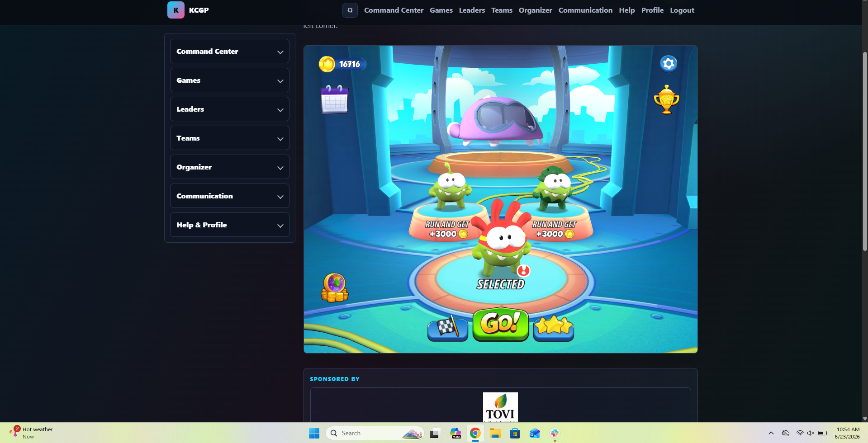
Task: Select the right dark-green spiky character
Action: (x=554, y=189)
